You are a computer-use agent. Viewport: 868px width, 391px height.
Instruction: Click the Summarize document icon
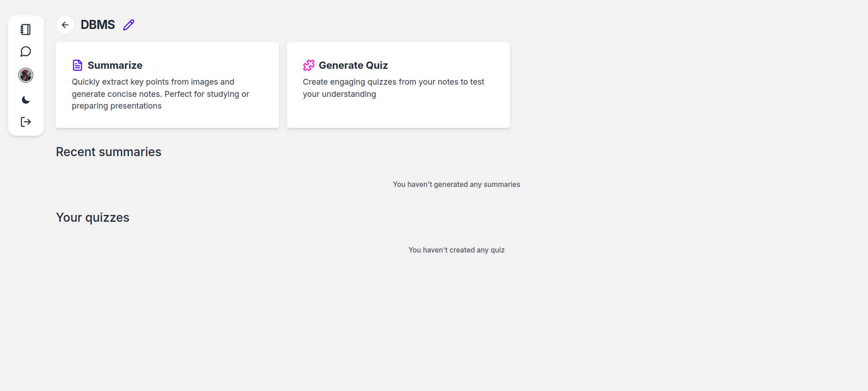pyautogui.click(x=77, y=65)
